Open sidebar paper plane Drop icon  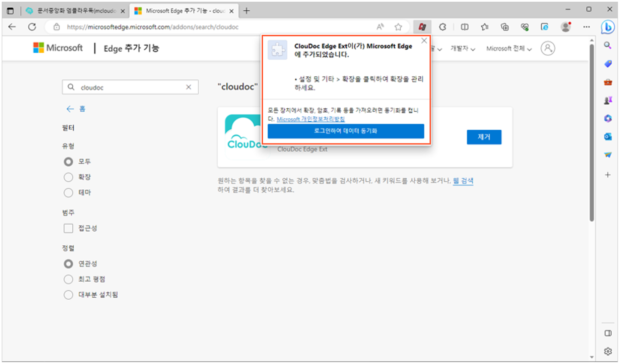tap(608, 155)
